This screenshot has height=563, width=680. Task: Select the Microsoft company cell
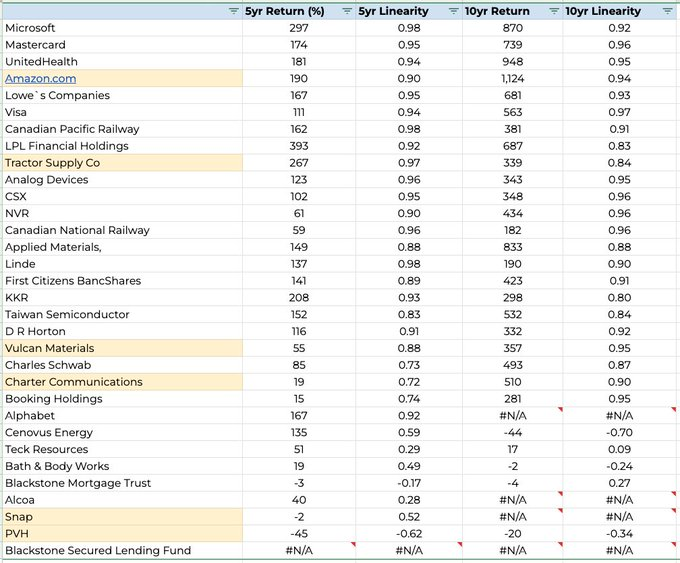[122, 28]
